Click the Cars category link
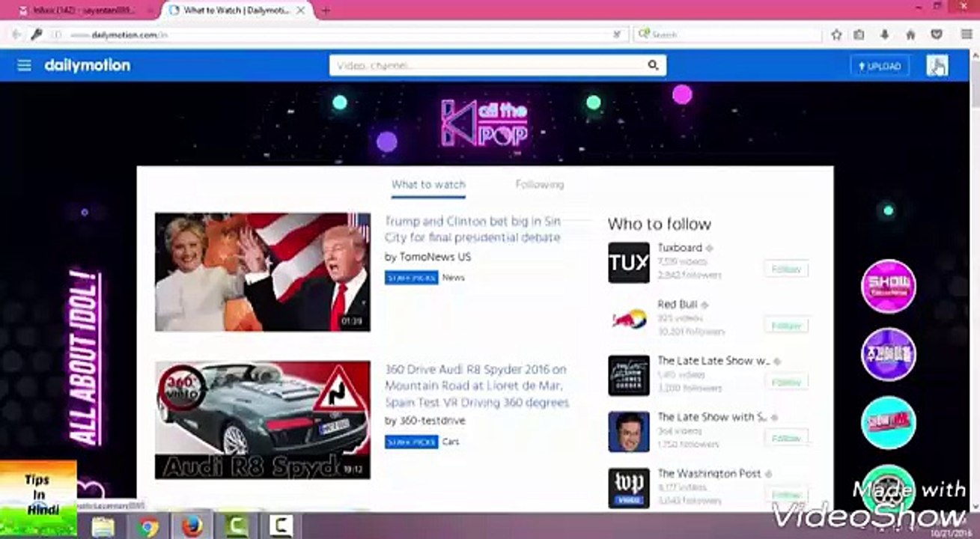980x539 pixels. pyautogui.click(x=451, y=442)
